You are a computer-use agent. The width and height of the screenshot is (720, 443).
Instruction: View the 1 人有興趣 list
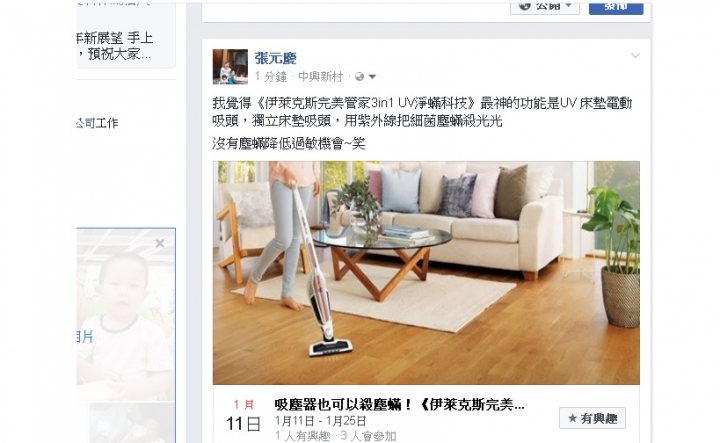click(302, 436)
